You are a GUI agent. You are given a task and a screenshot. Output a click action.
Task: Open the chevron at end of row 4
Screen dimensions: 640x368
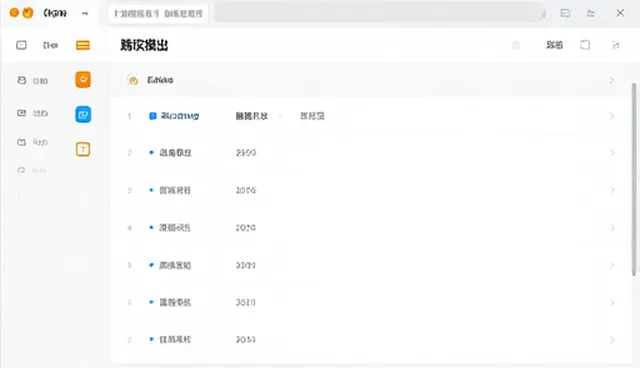click(x=611, y=228)
